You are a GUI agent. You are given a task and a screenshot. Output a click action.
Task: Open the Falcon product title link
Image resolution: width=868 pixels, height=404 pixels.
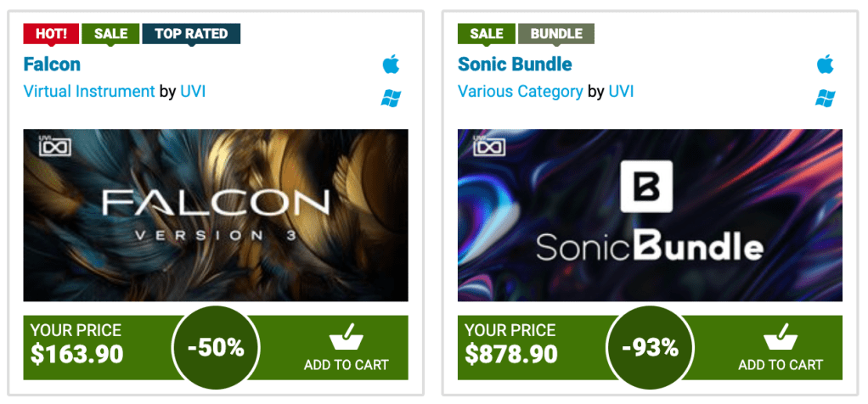[52, 65]
